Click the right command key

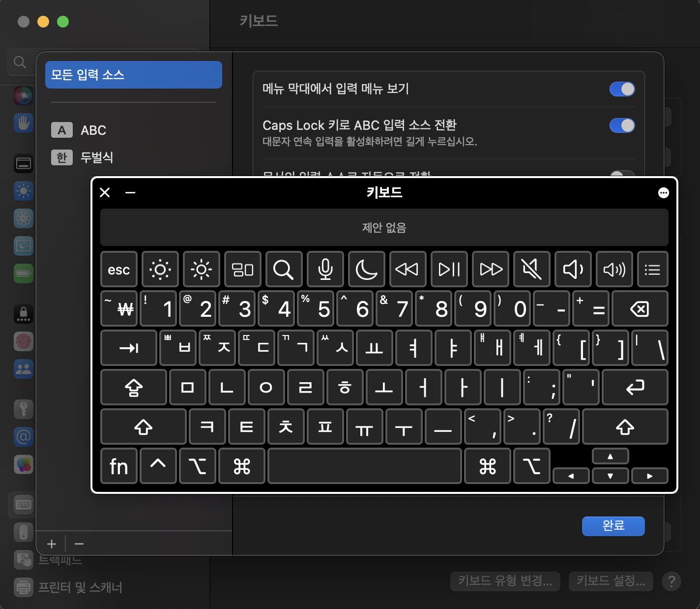488,466
